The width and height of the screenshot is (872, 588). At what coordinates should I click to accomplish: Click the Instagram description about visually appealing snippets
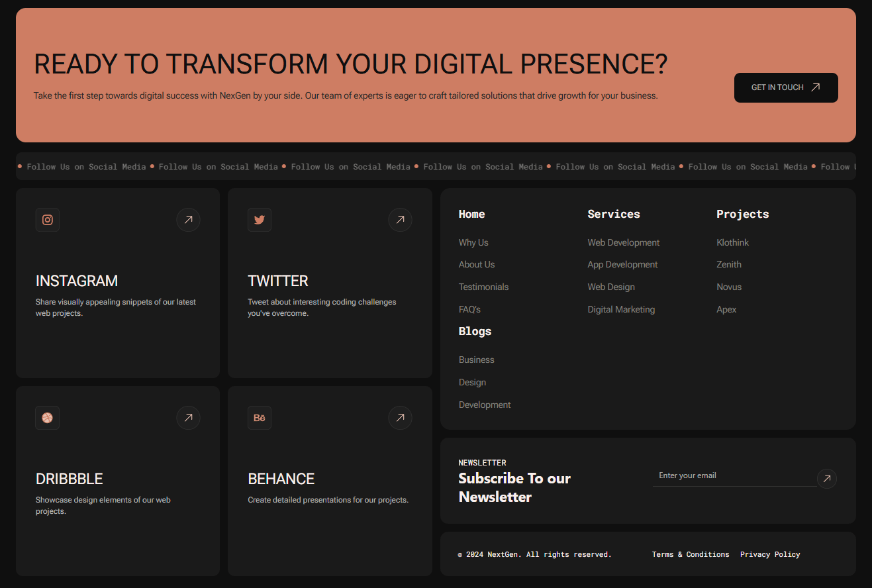[x=116, y=307]
